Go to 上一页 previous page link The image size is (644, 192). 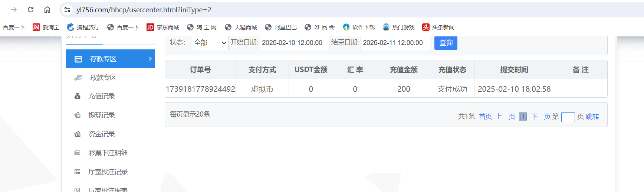point(506,117)
